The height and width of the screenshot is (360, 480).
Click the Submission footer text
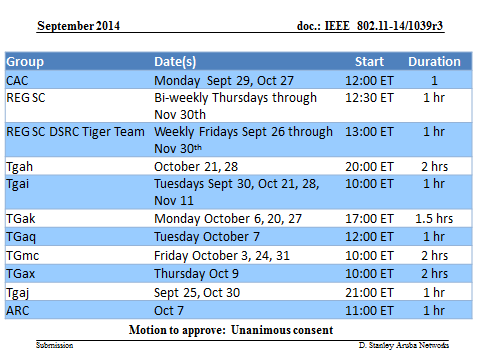[55, 345]
